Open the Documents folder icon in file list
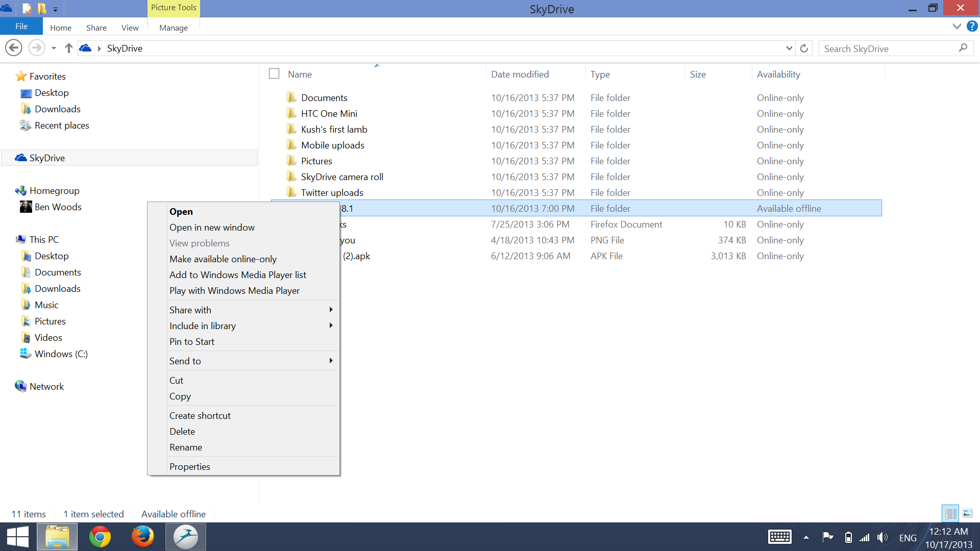980x551 pixels. 291,97
